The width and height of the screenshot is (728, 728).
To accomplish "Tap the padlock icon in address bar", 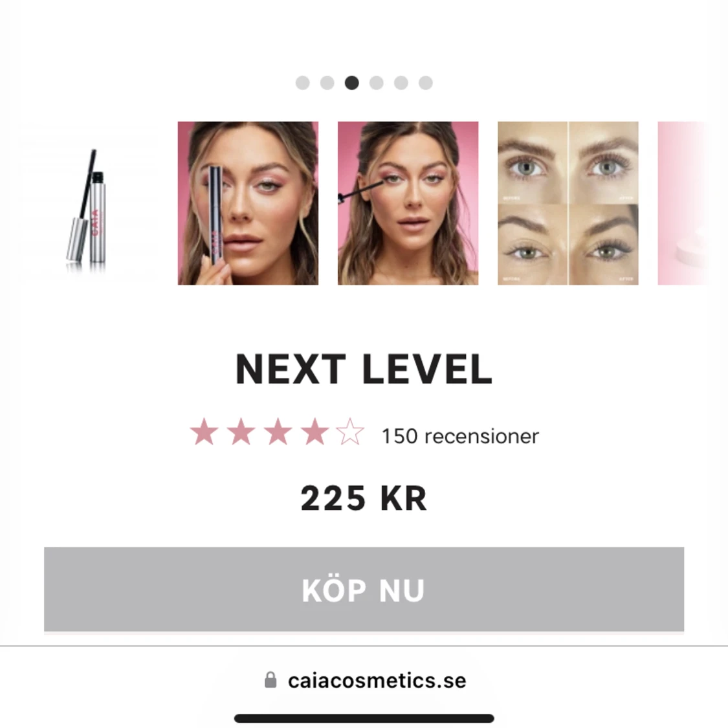I will (x=270, y=679).
